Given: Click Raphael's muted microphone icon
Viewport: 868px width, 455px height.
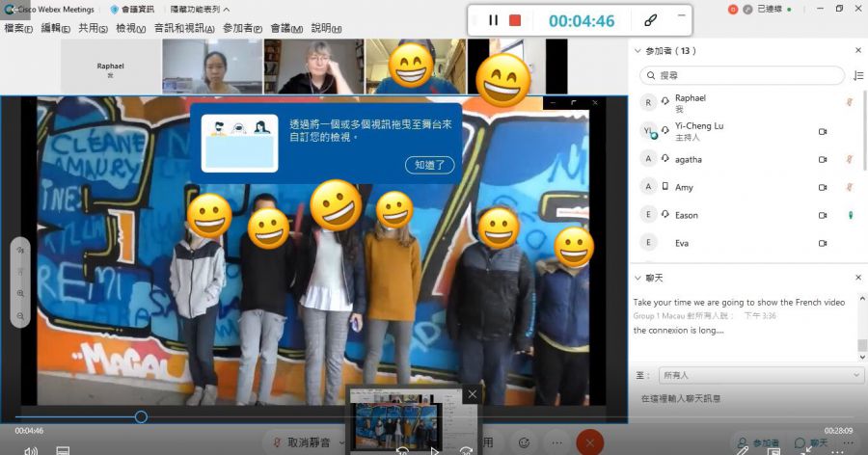Looking at the screenshot, I should [850, 102].
